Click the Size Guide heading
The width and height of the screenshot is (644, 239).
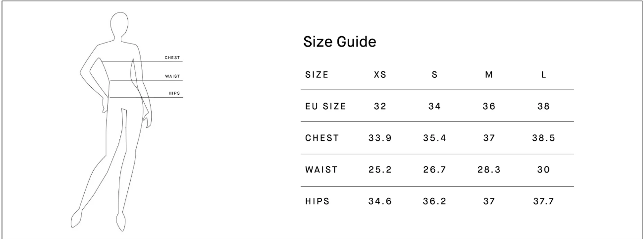pyautogui.click(x=339, y=42)
